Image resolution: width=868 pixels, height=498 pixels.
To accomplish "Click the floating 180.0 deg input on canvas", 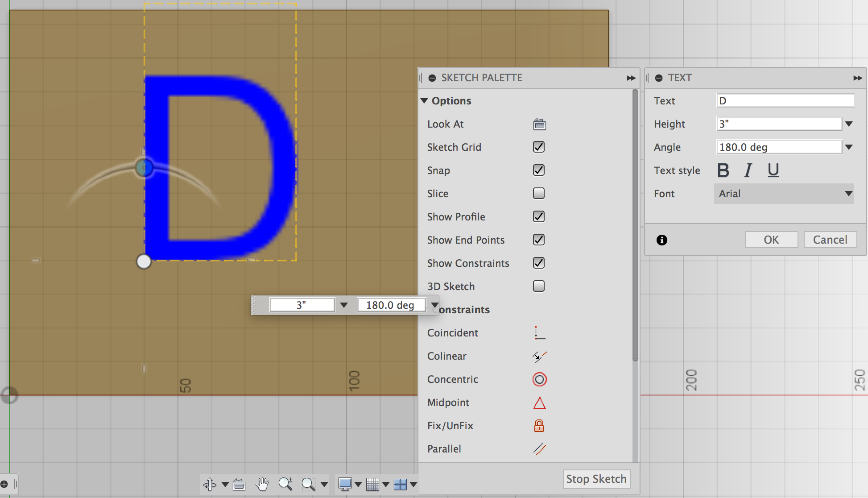I will 391,305.
